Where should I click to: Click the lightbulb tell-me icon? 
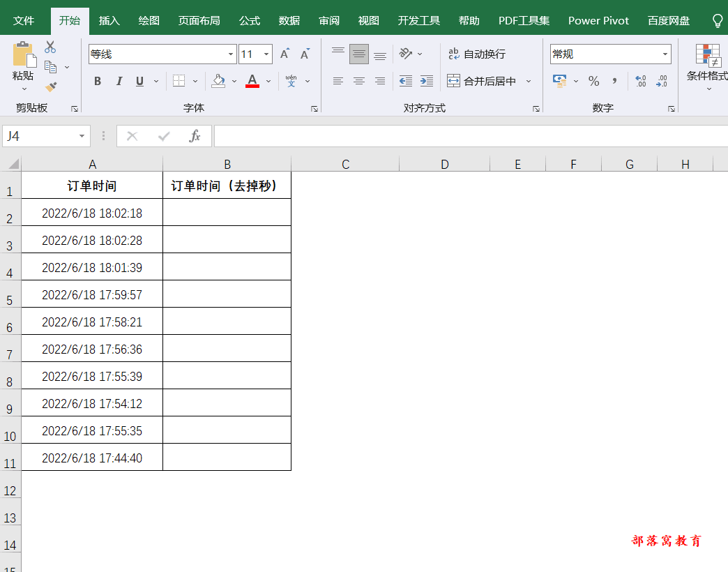[718, 21]
